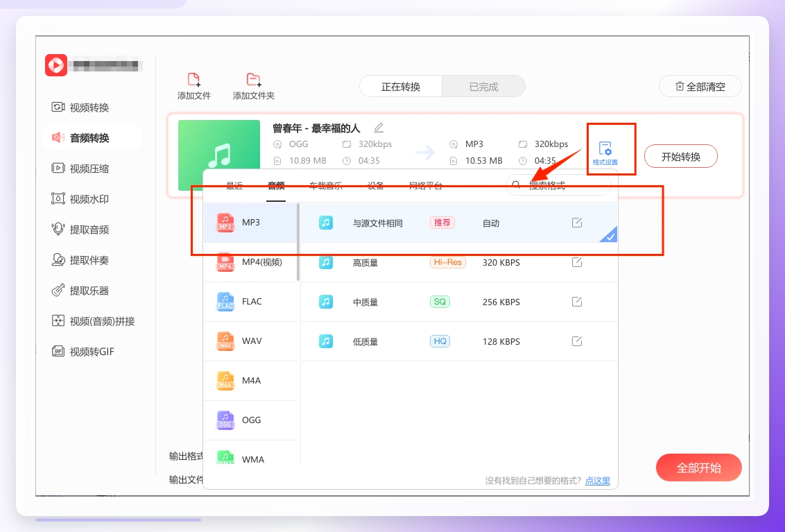Choose WAV format in list
Viewport: 785px width, 532px height.
(250, 341)
